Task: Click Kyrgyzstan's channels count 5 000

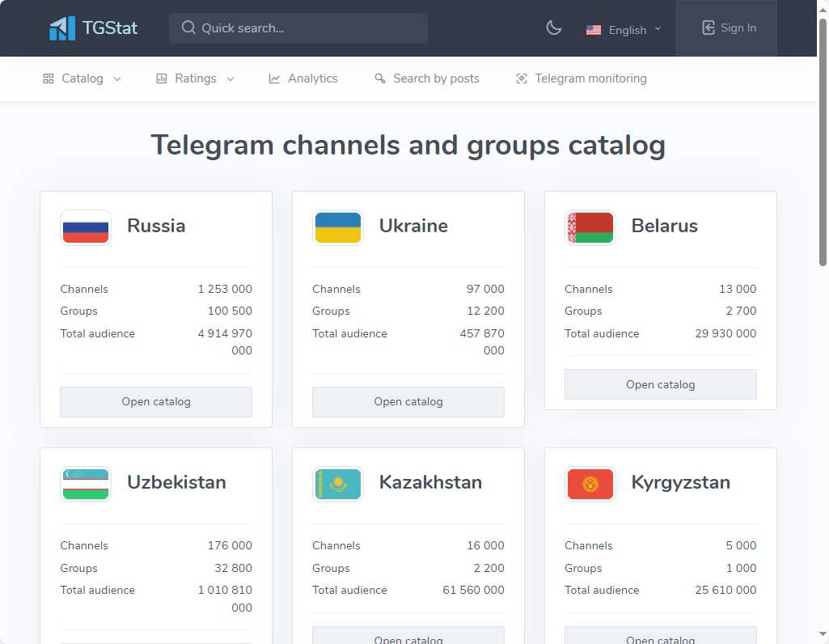Action: [x=741, y=545]
